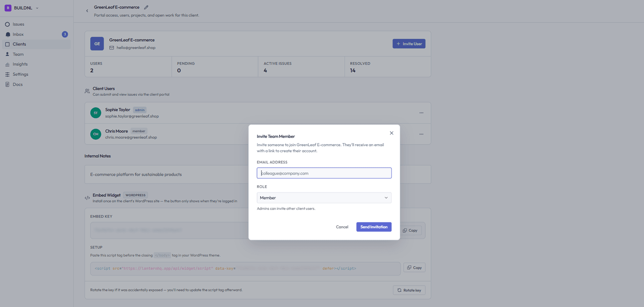Click the Team person icon
The image size is (644, 307).
7,54
